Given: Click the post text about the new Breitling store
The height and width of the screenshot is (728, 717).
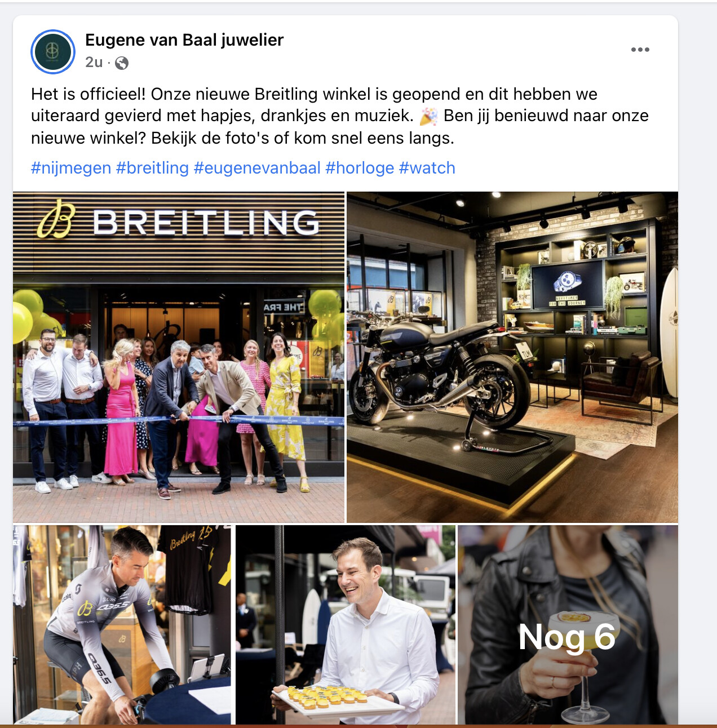Looking at the screenshot, I should coord(340,116).
